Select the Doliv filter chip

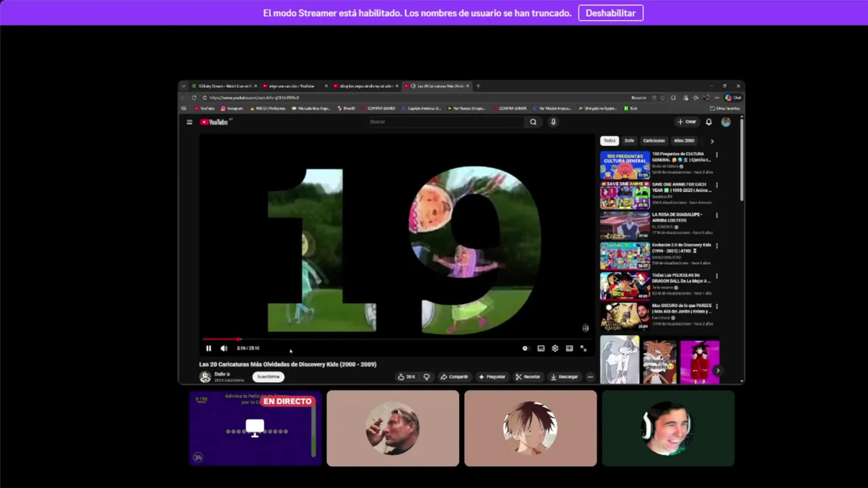click(629, 141)
